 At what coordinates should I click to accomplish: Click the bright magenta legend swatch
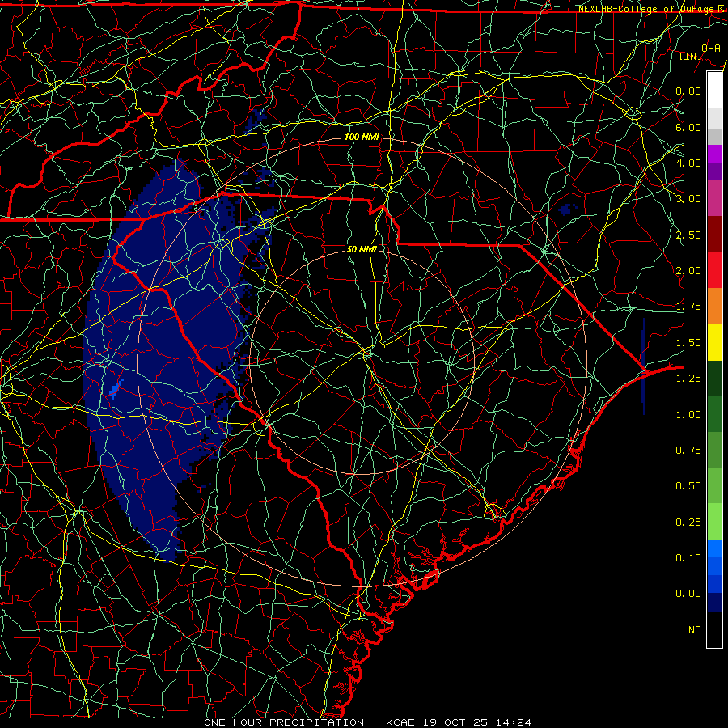(714, 154)
